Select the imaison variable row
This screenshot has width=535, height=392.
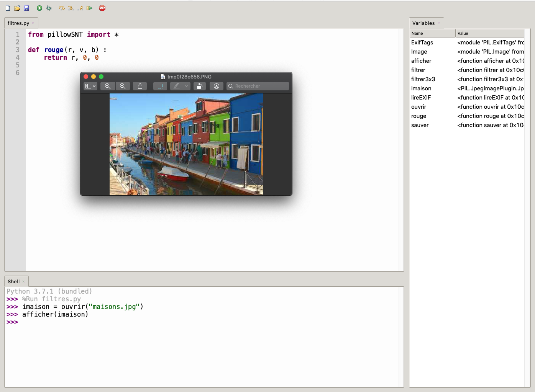(421, 88)
